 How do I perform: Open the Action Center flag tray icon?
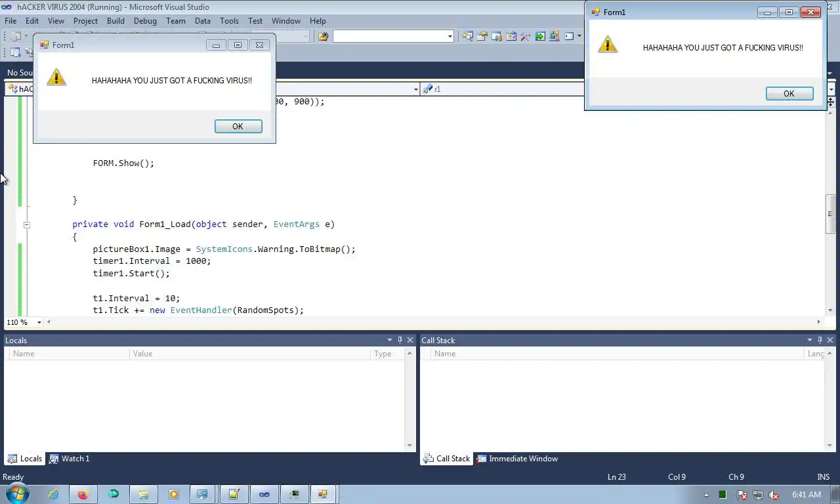[x=742, y=495]
